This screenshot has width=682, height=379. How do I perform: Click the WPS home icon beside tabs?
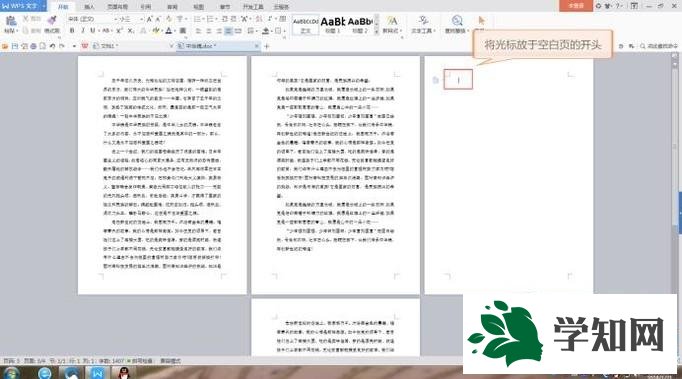[x=85, y=46]
